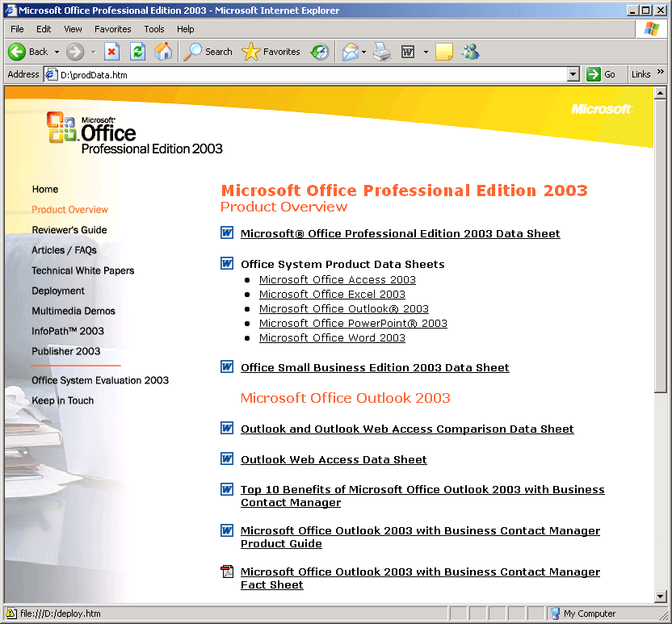Open Business Contact Manager Fact Sheet link
The width and height of the screenshot is (672, 624).
coord(421,578)
